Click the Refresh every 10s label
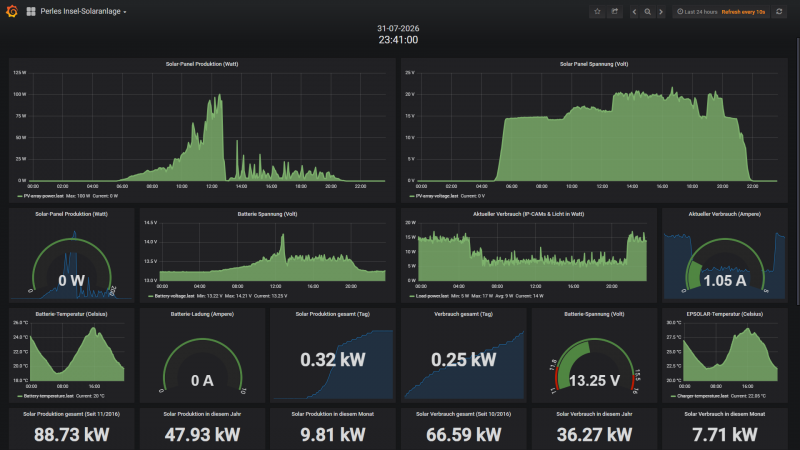The width and height of the screenshot is (800, 450). point(743,12)
